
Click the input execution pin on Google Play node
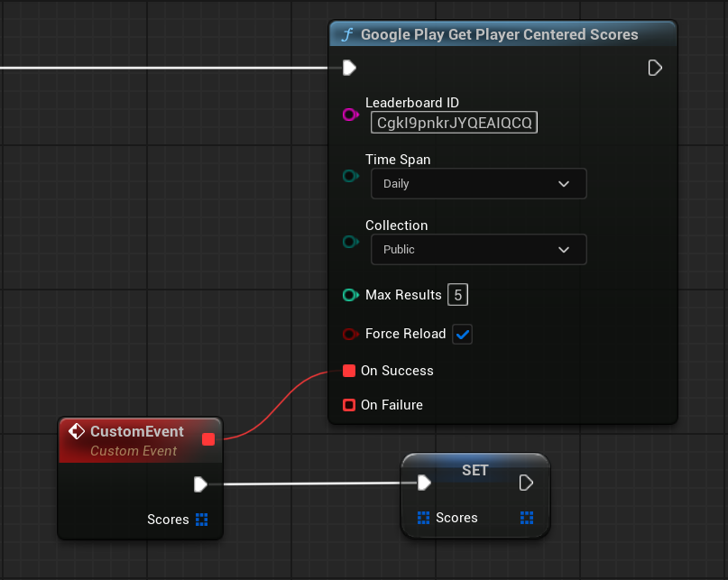pyautogui.click(x=349, y=68)
